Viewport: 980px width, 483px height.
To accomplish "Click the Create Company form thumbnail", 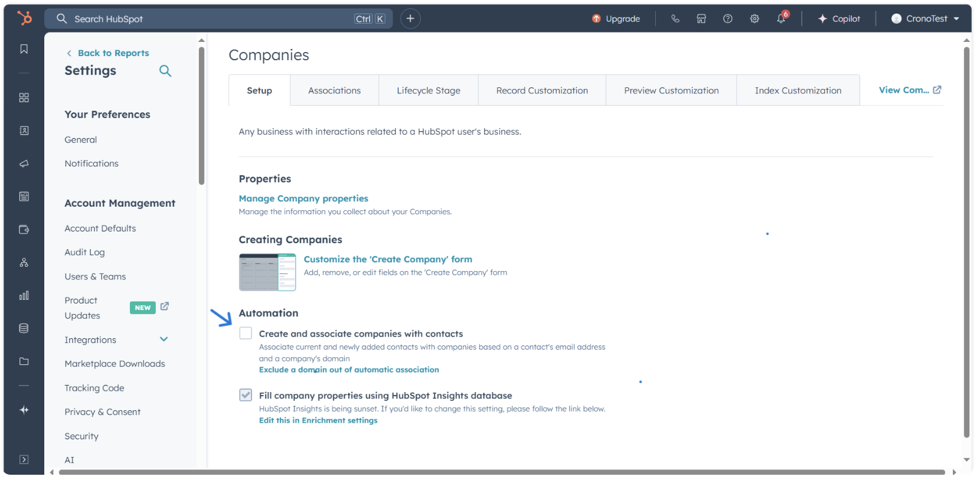I will pyautogui.click(x=267, y=272).
